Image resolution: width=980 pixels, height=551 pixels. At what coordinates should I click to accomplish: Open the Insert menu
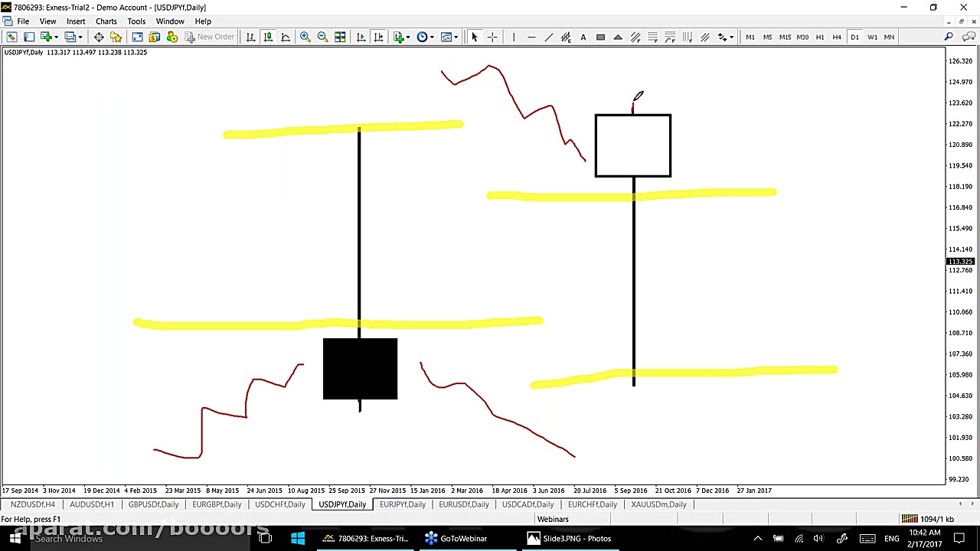[x=76, y=21]
